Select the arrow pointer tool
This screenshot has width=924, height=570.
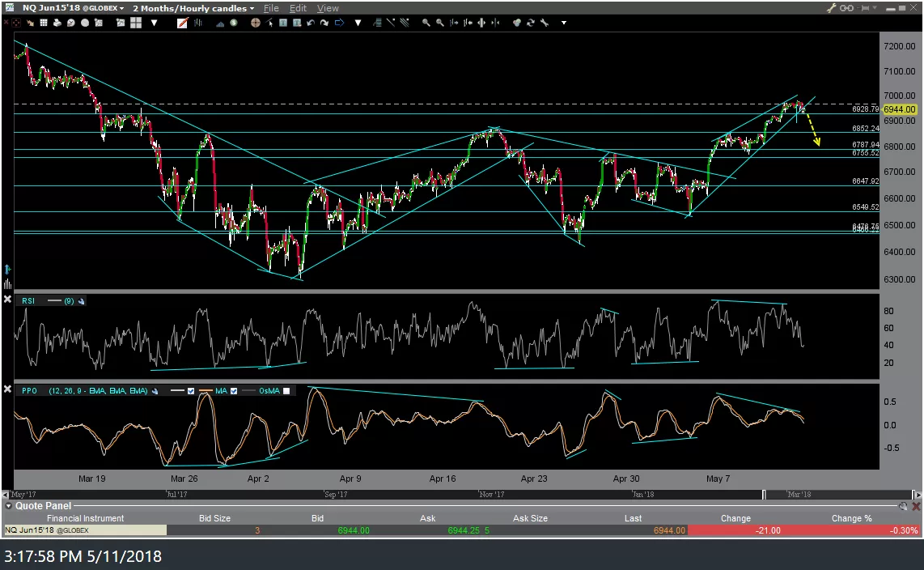(x=270, y=23)
